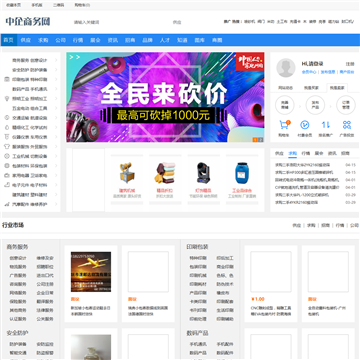The image size is (360, 360).
Task: Click 公司 link in 行业市场 header
Action: click(x=354, y=225)
